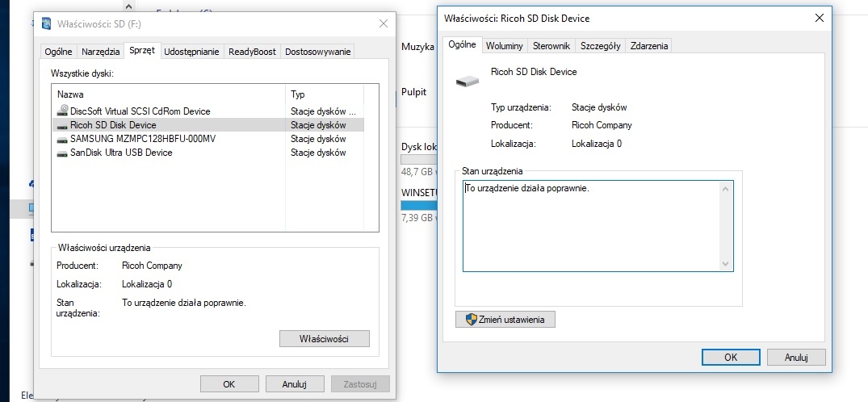Switch to the Narzędzia tab
Screen dimensions: 868x402
101,52
